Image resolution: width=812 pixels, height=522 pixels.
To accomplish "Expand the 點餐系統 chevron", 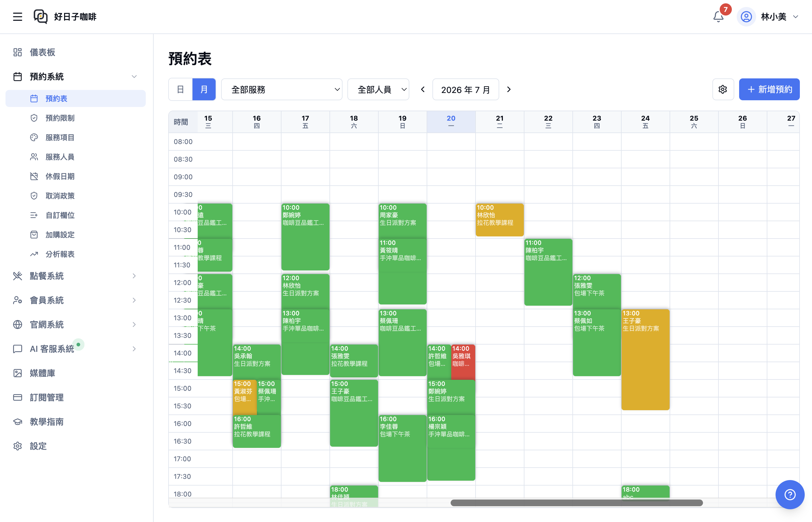I will (x=134, y=276).
